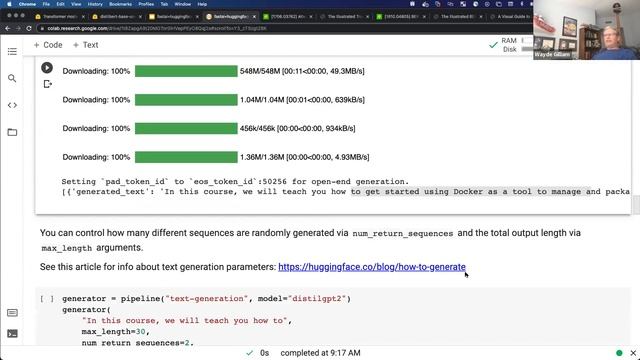Image resolution: width=640 pixels, height=360 pixels.
Task: Click the connected checkmark beside RAM
Action: point(493,45)
